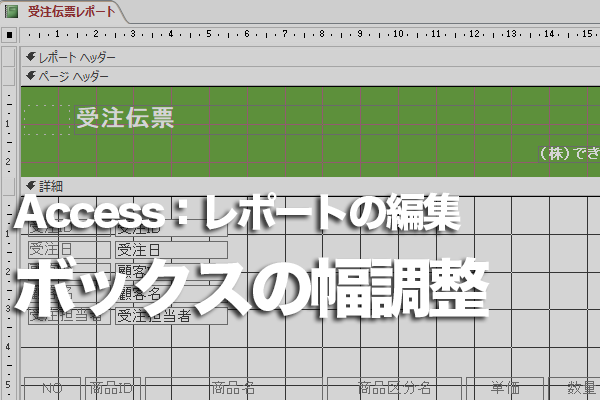The width and height of the screenshot is (600, 400).
Task: Click the report selector square box
Action: click(9, 35)
